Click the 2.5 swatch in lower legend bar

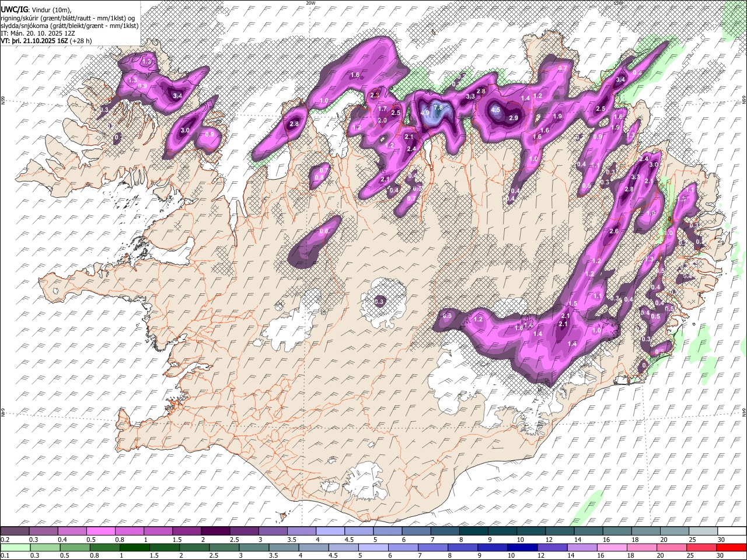click(224, 547)
